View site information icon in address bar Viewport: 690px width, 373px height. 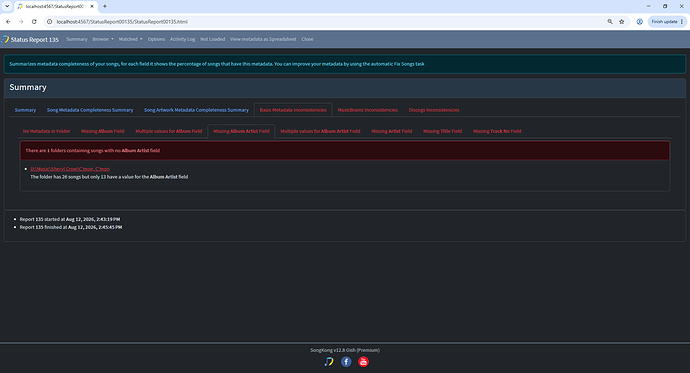[x=50, y=22]
